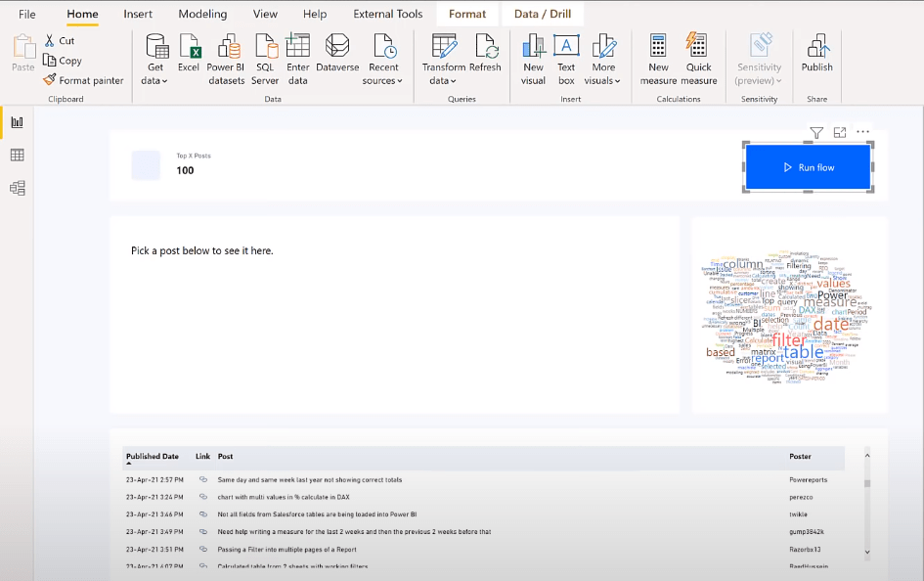Open the Data view in sidebar
Image resolution: width=924 pixels, height=581 pixels.
pyautogui.click(x=17, y=155)
